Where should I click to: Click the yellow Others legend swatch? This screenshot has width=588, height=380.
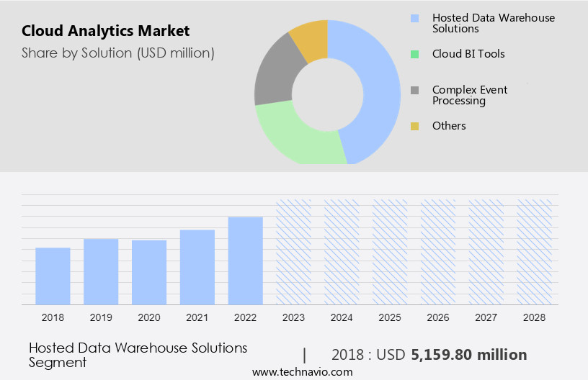click(414, 126)
